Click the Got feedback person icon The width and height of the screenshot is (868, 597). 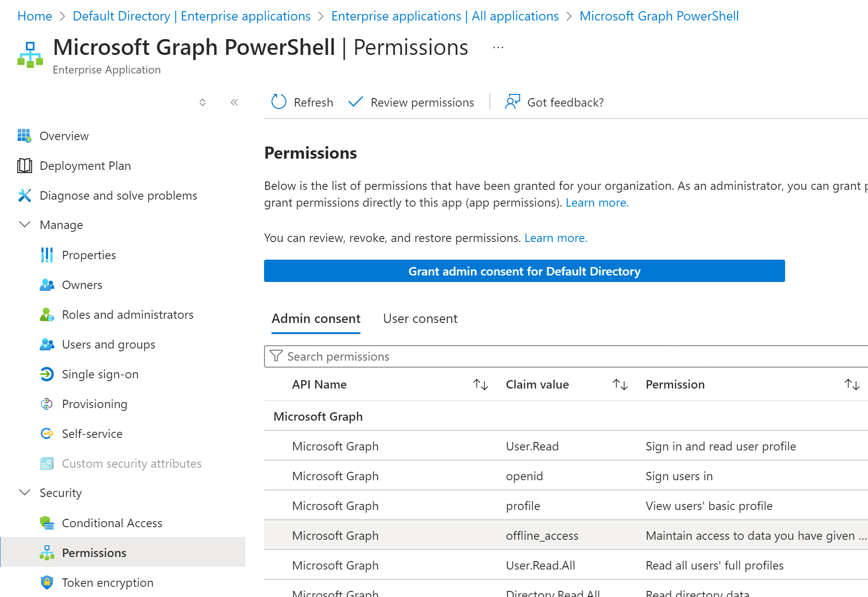(512, 102)
